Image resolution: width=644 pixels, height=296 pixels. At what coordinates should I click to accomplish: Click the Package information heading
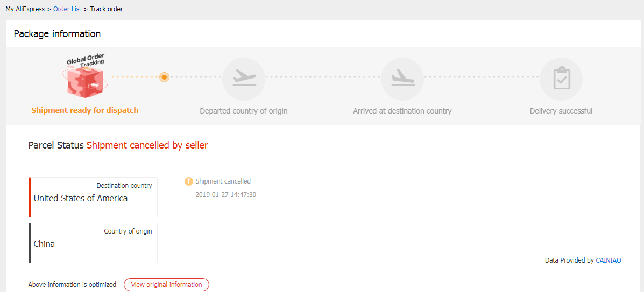pos(57,34)
